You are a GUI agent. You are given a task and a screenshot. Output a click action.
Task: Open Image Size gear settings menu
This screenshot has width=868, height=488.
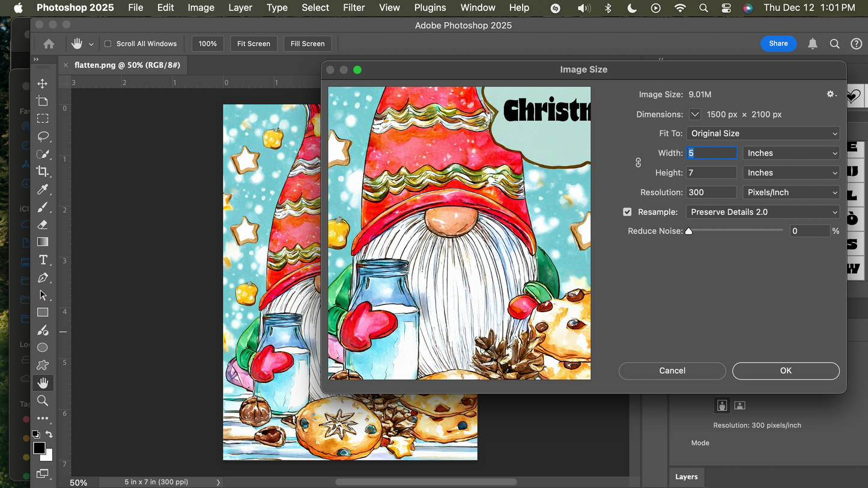tap(831, 94)
